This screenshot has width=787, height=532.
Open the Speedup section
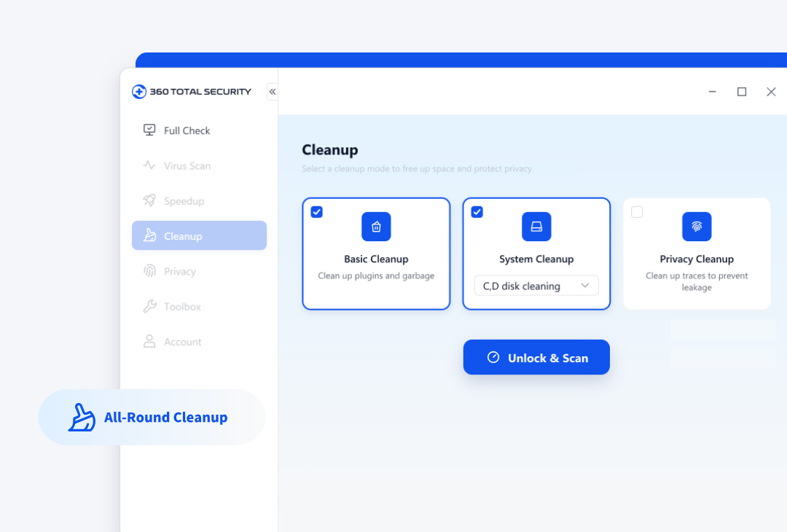click(199, 200)
